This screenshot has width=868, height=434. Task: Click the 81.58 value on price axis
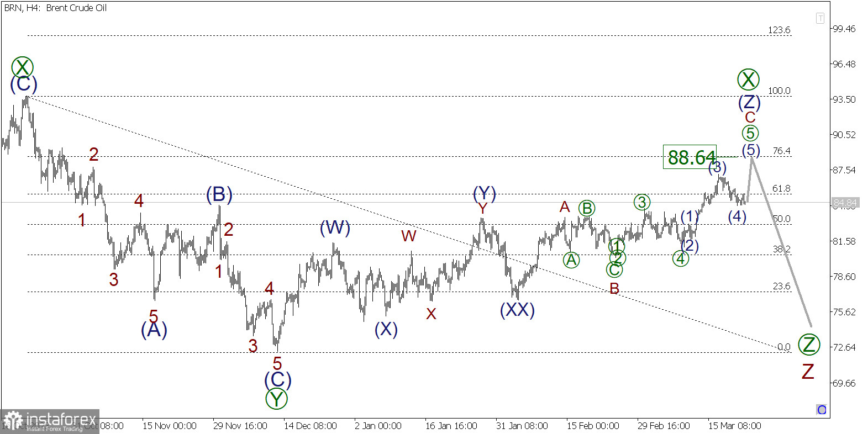click(x=844, y=241)
